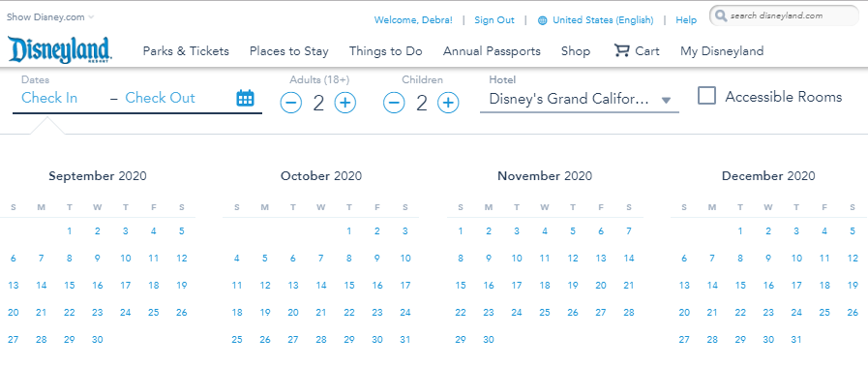868x367 pixels.
Task: Expand the Hotel dropdown
Action: [579, 100]
